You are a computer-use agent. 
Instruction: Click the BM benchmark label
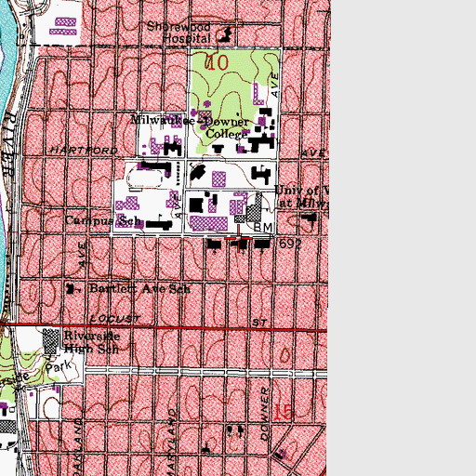(x=263, y=228)
